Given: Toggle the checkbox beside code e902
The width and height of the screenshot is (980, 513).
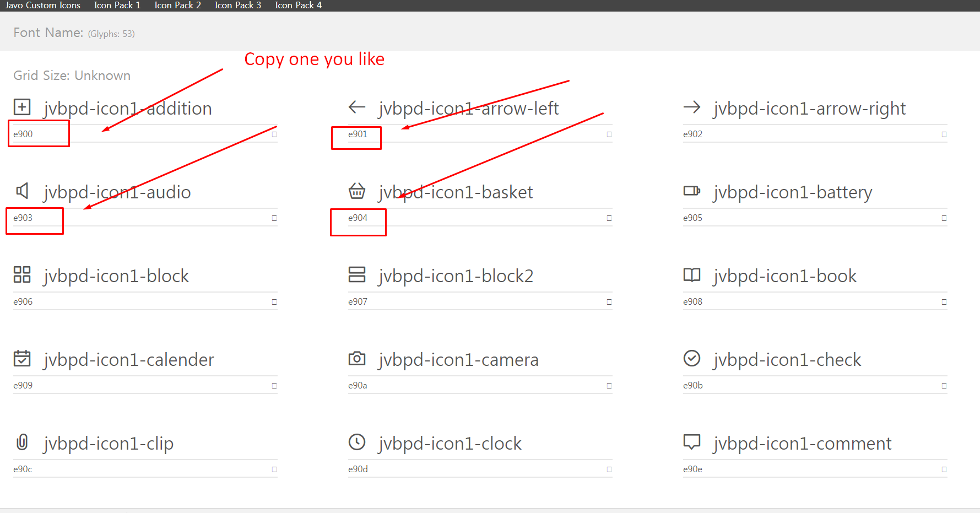Looking at the screenshot, I should pyautogui.click(x=943, y=133).
